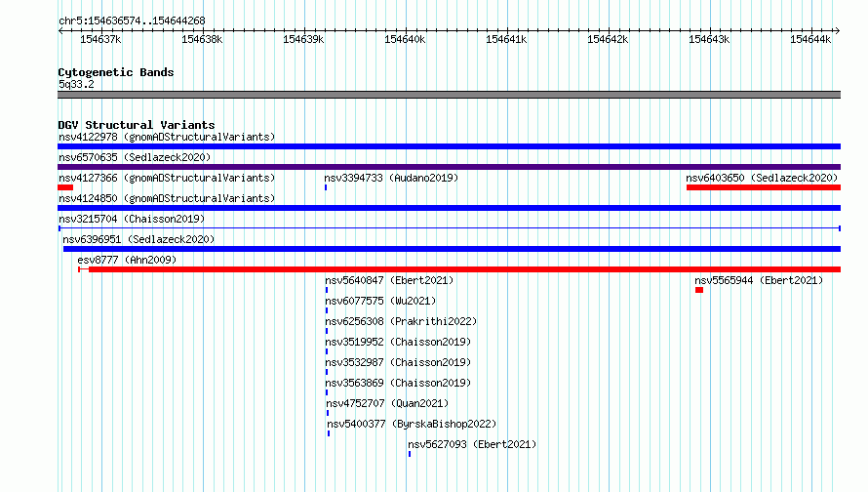Screen dimensions: 868x492
Task: Open nsv6570635 (Sedlazeck2020) label
Action: pos(135,157)
